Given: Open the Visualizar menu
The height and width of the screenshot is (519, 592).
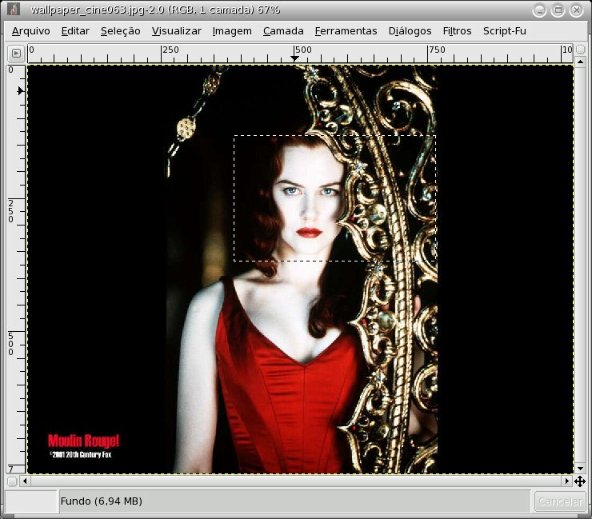Looking at the screenshot, I should [176, 31].
